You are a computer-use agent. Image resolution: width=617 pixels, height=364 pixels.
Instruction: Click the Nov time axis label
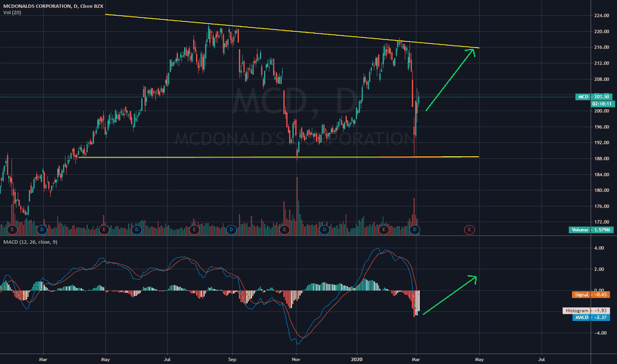point(296,359)
